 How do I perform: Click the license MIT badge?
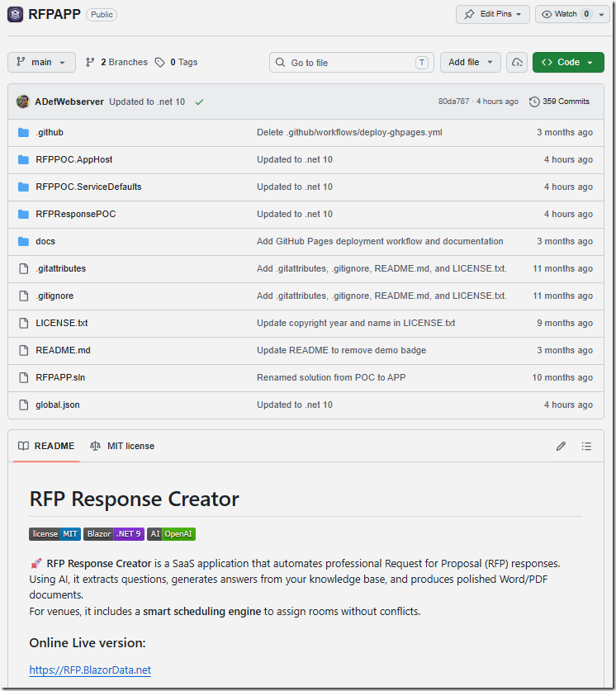point(55,534)
